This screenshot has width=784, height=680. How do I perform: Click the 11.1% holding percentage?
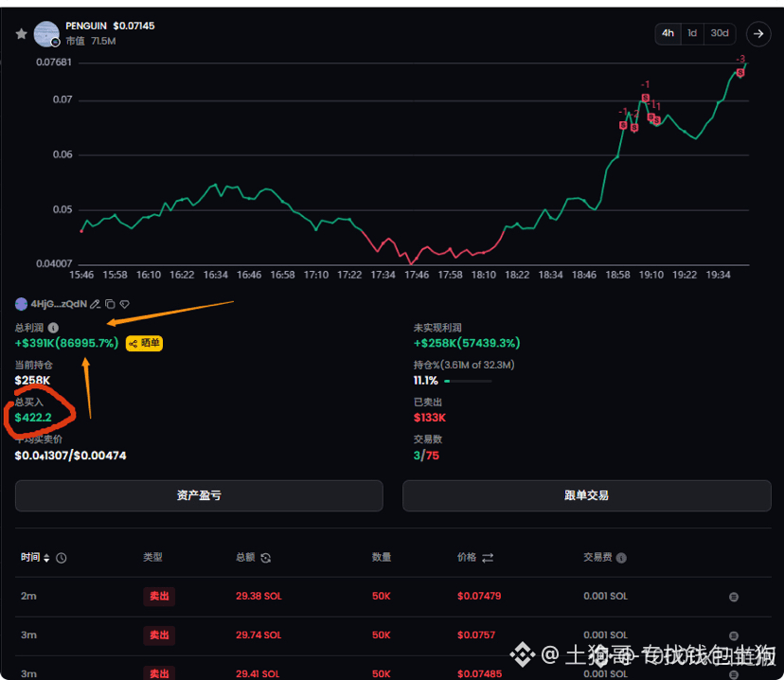coord(425,381)
